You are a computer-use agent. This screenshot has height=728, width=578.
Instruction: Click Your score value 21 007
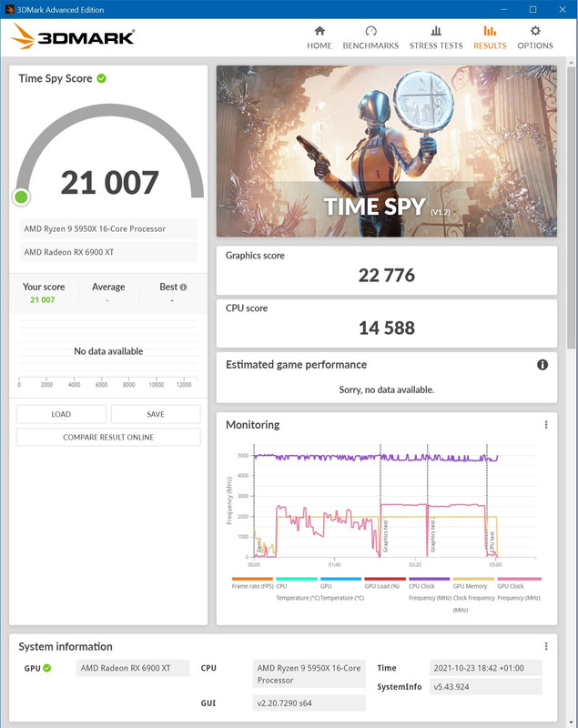[42, 300]
